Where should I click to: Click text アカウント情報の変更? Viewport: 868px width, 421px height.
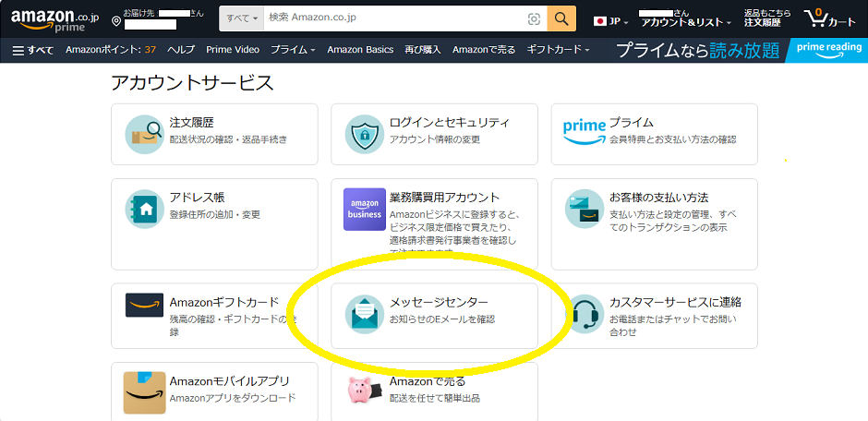435,139
